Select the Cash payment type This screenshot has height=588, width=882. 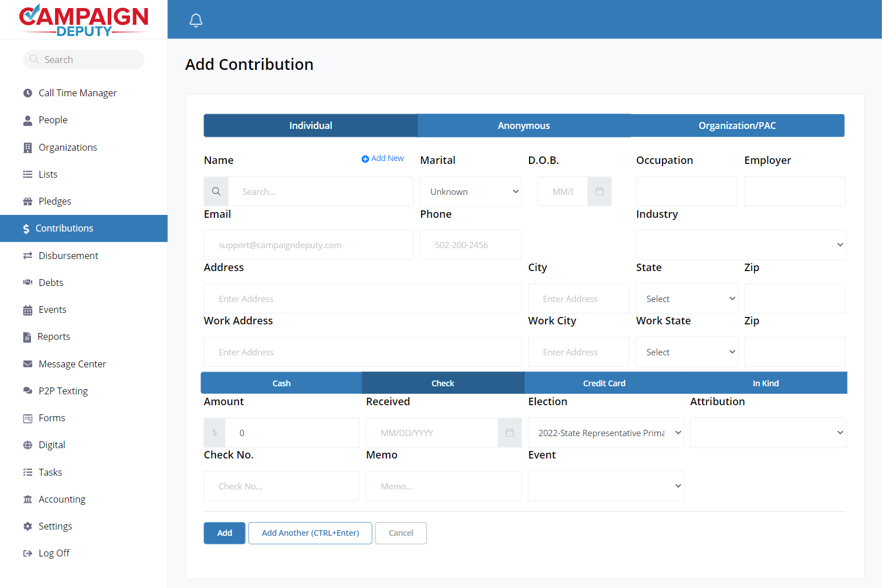281,383
